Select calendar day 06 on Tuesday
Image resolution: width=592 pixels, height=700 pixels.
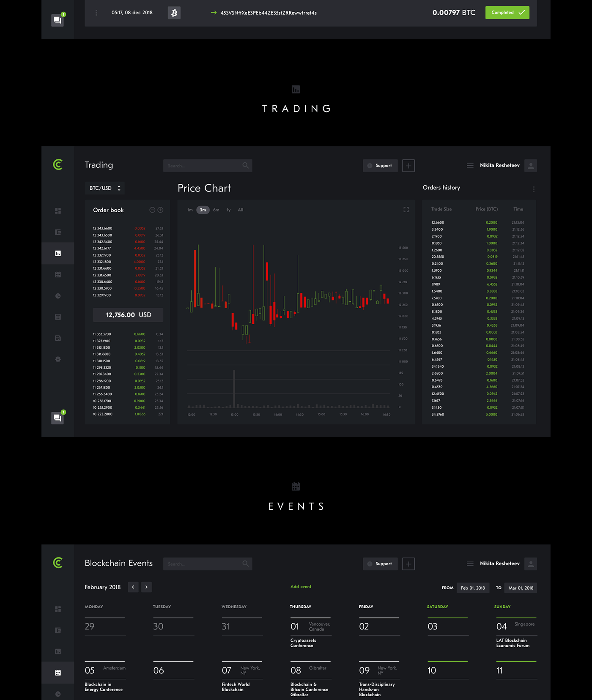click(x=159, y=670)
